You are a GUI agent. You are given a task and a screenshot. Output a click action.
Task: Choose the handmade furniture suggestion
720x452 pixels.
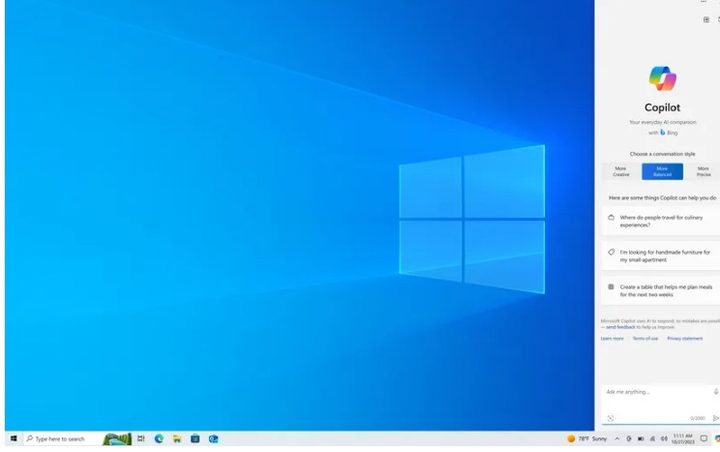pyautogui.click(x=660, y=256)
